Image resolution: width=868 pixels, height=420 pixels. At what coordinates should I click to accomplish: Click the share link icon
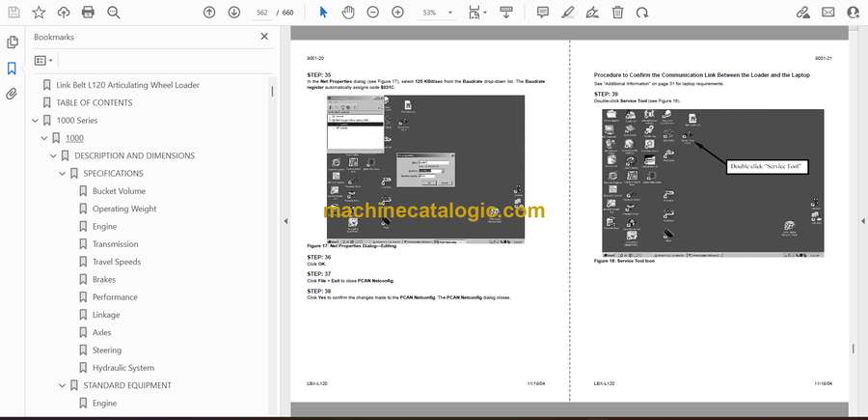[x=802, y=13]
